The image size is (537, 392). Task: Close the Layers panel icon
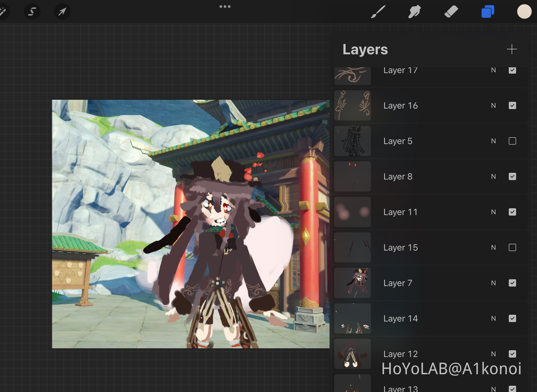pyautogui.click(x=488, y=12)
